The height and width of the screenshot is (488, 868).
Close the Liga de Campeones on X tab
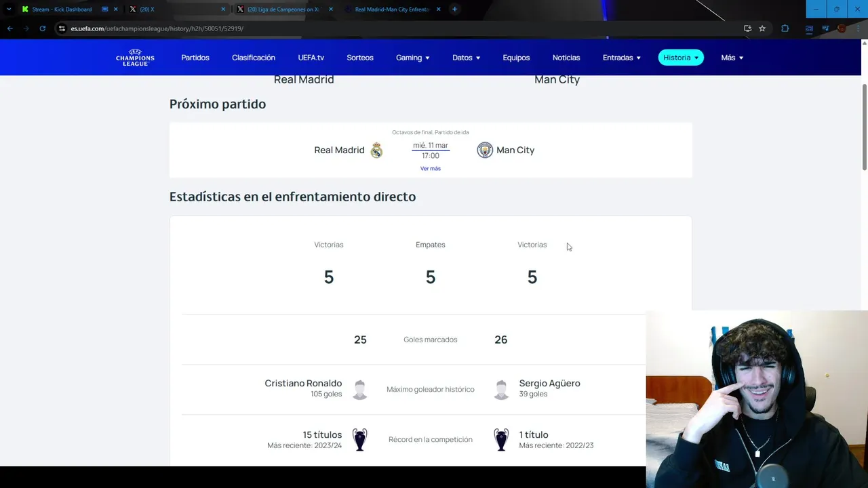(331, 9)
